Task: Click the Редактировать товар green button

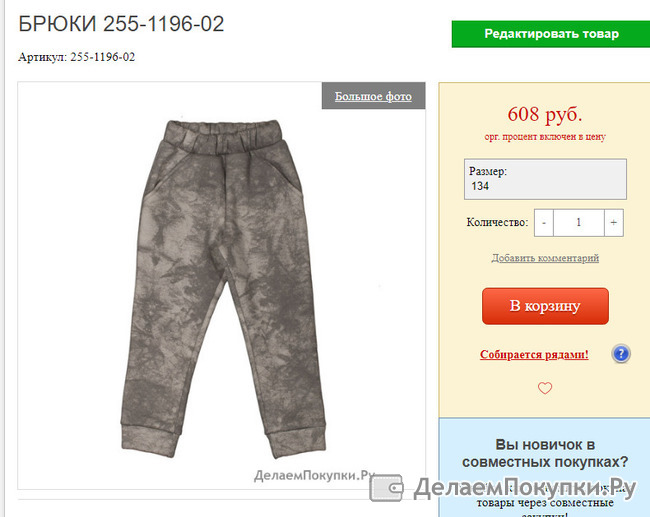Action: [551, 34]
